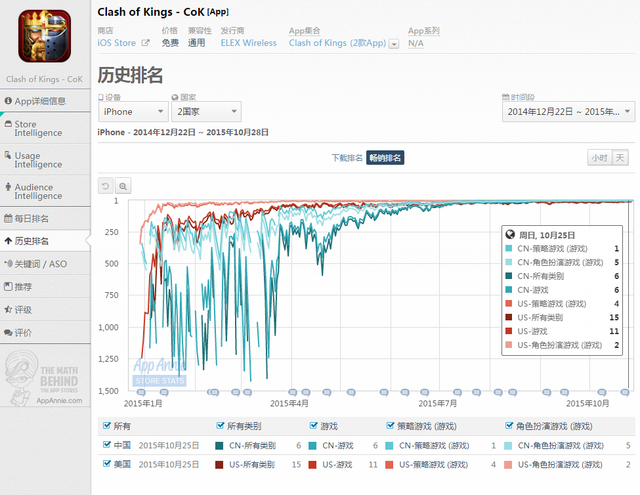The width and height of the screenshot is (640, 495).
Task: Click the Clash of Kings app icon
Action: click(45, 35)
